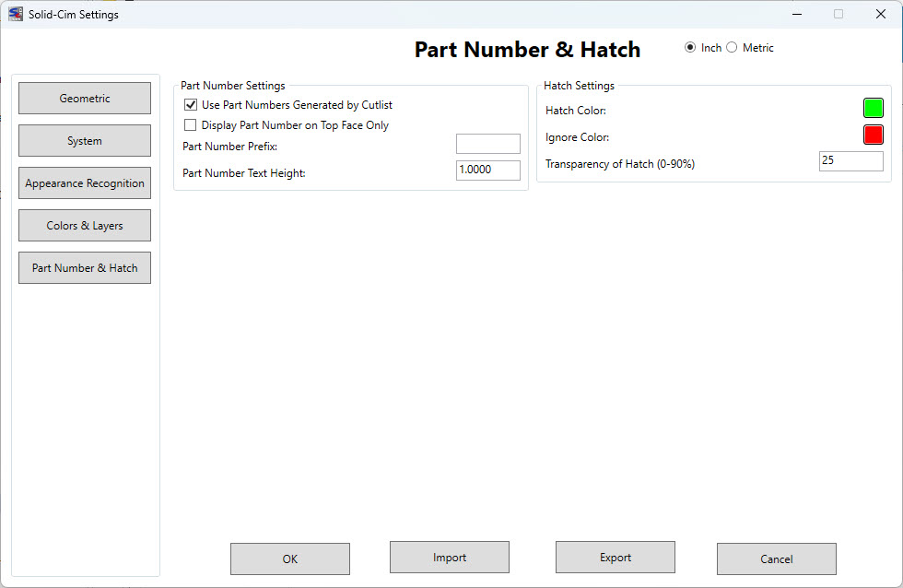The width and height of the screenshot is (903, 588).
Task: Close the Solid-Cim Settings window
Action: tap(881, 14)
